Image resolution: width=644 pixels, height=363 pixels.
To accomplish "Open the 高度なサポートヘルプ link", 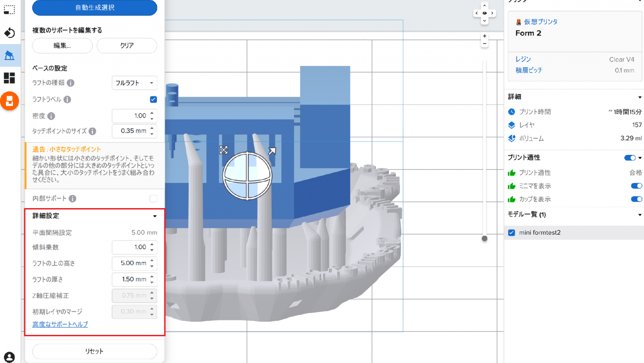I will tap(60, 324).
